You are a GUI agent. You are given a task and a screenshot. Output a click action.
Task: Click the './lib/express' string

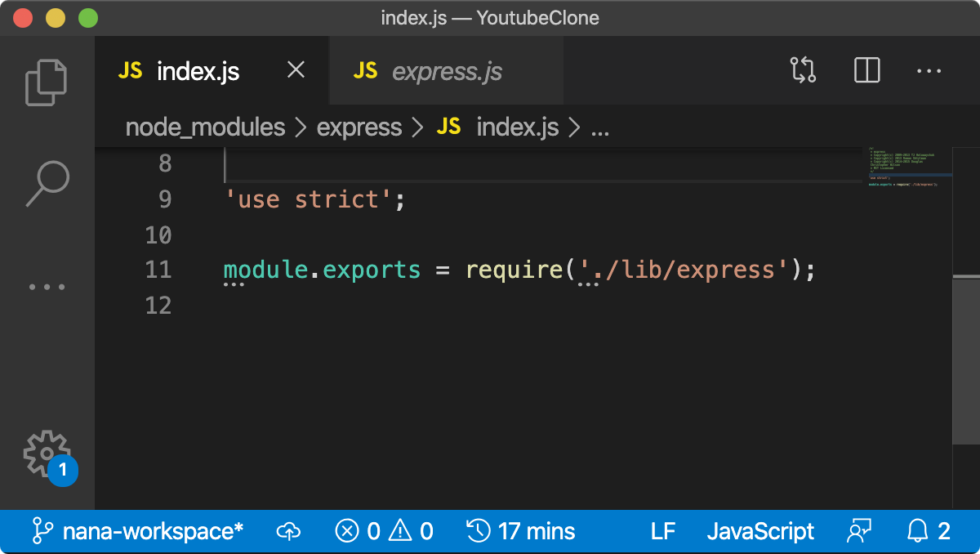coord(684,270)
